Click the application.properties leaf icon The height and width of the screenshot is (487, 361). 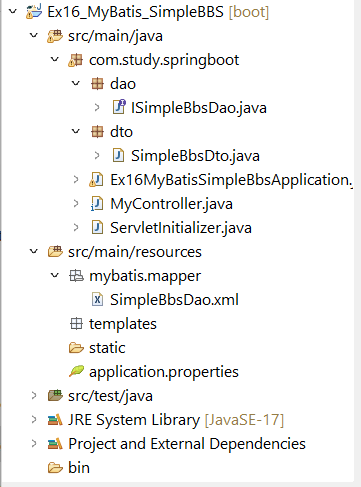click(76, 371)
